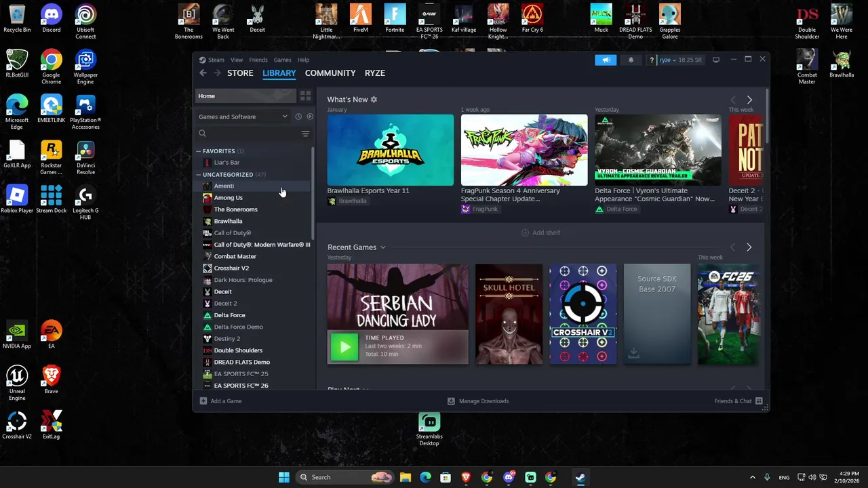Viewport: 868px width, 488px height.
Task: Select Crosshair V2 in game list
Action: (x=231, y=268)
